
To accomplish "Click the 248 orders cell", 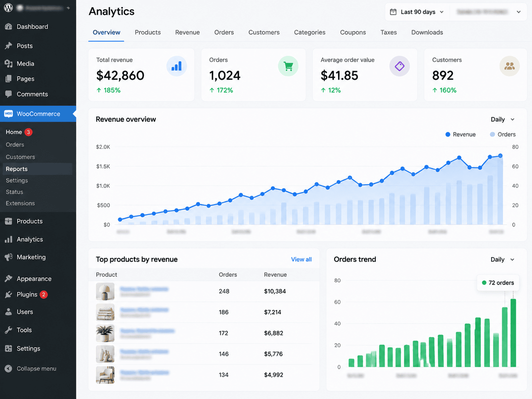I will point(224,291).
